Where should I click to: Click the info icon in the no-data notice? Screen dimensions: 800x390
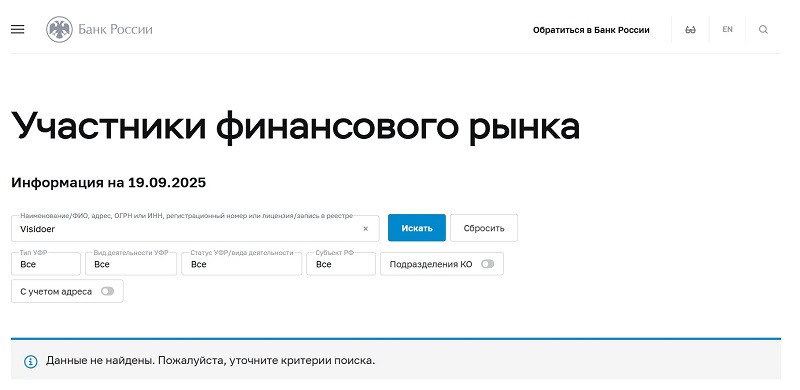(x=31, y=362)
